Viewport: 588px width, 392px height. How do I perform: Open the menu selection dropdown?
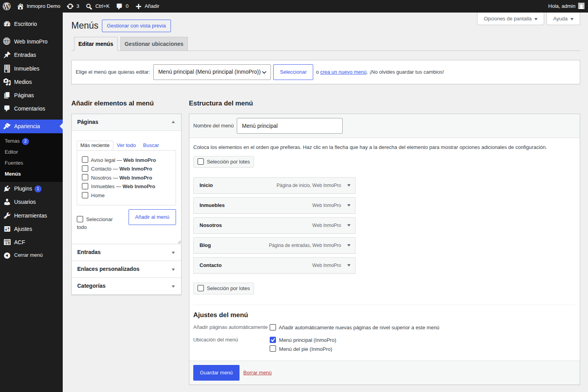tap(212, 72)
